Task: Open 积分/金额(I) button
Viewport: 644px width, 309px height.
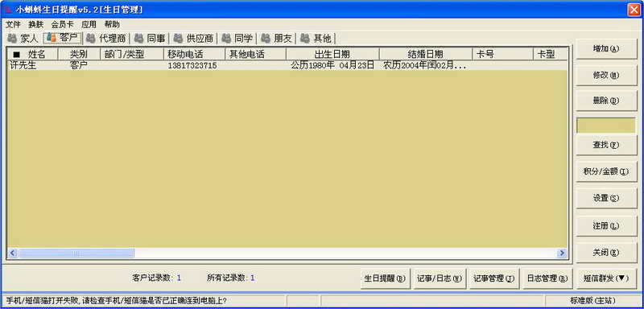Action: tap(606, 171)
